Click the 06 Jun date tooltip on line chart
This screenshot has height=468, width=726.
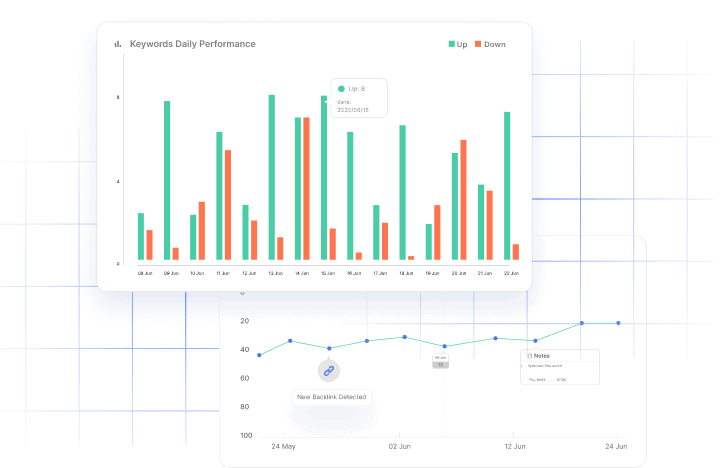[440, 361]
